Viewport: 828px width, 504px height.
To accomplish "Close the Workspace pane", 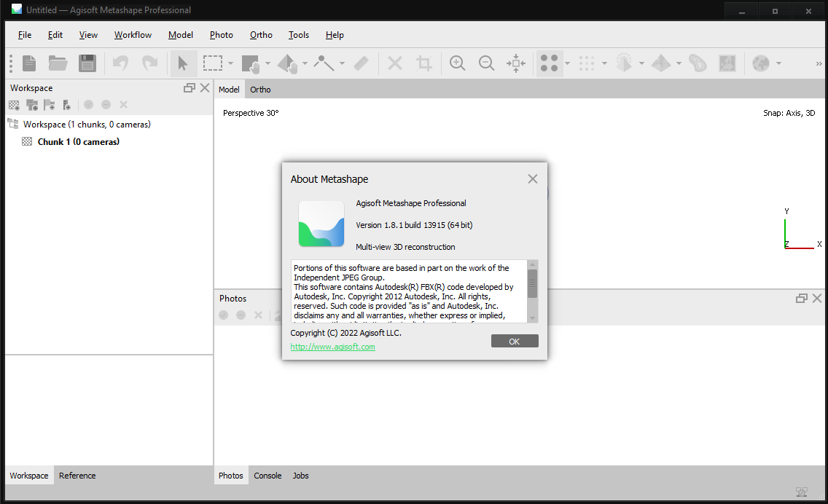I will 205,88.
